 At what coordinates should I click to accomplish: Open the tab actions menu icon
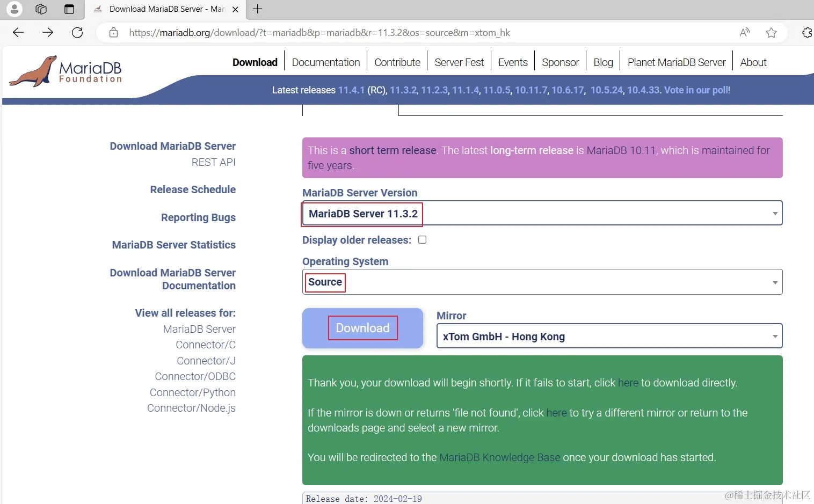point(69,9)
